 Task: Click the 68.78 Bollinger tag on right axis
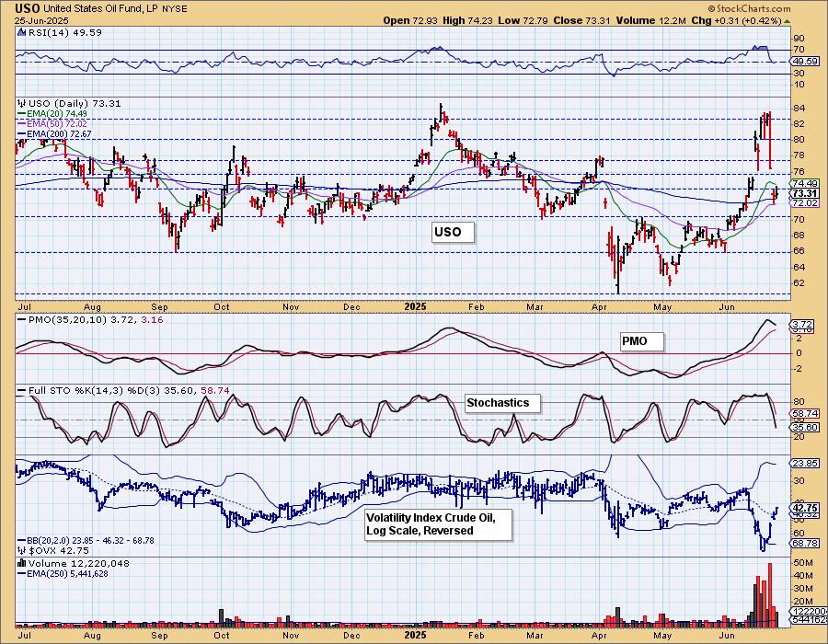(806, 543)
